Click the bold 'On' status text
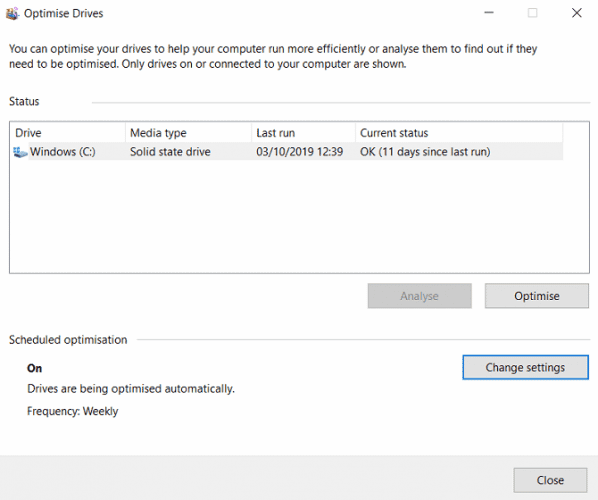The image size is (598, 500). click(34, 368)
